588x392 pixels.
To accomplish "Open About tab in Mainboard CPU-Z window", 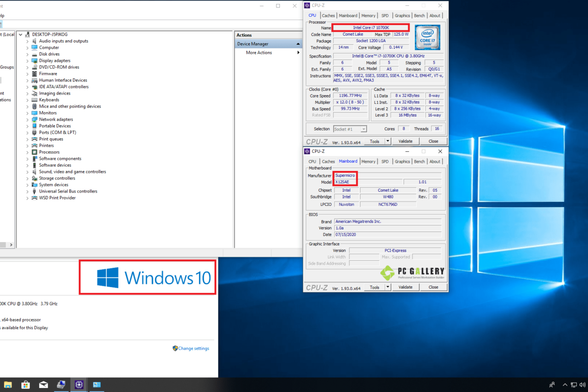I will 435,161.
